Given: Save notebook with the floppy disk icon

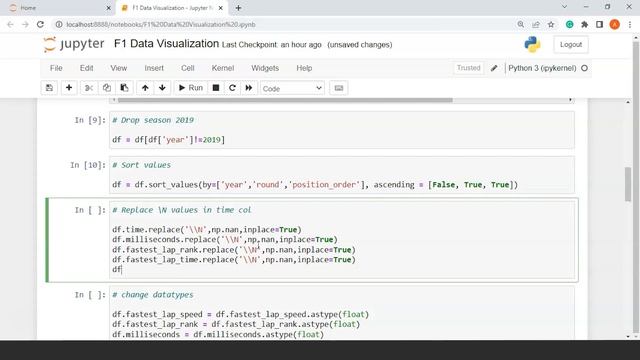Looking at the screenshot, I should click(49, 88).
